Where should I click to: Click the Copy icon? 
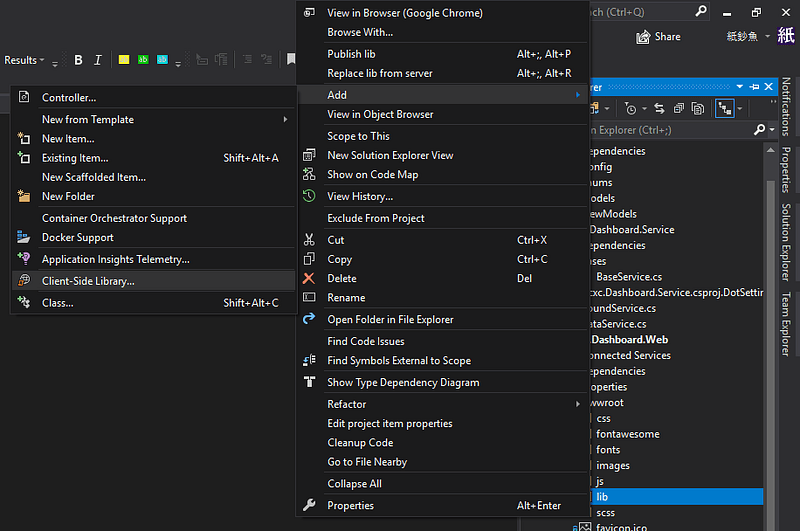tap(309, 259)
